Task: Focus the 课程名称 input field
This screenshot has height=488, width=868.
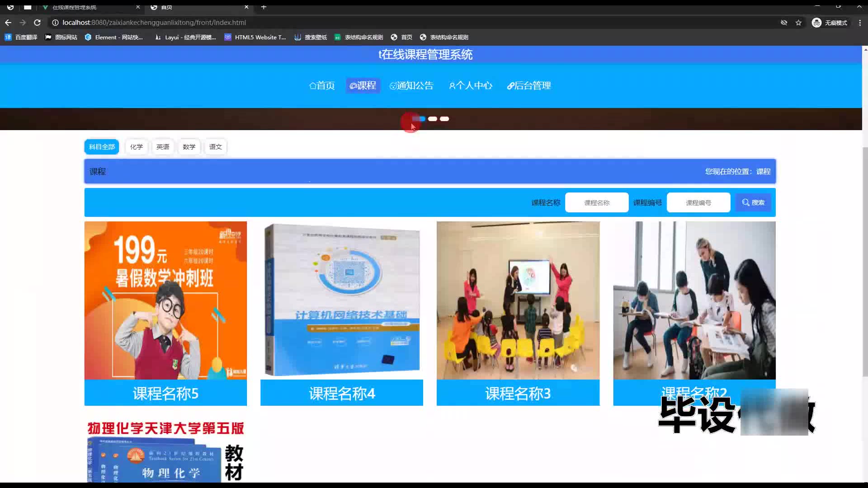Action: click(x=596, y=203)
